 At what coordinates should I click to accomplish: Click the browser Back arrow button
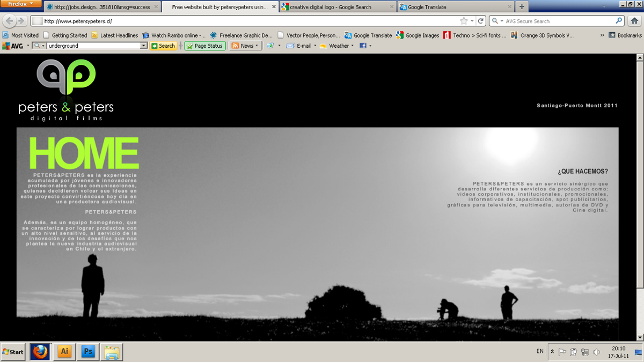click(10, 21)
